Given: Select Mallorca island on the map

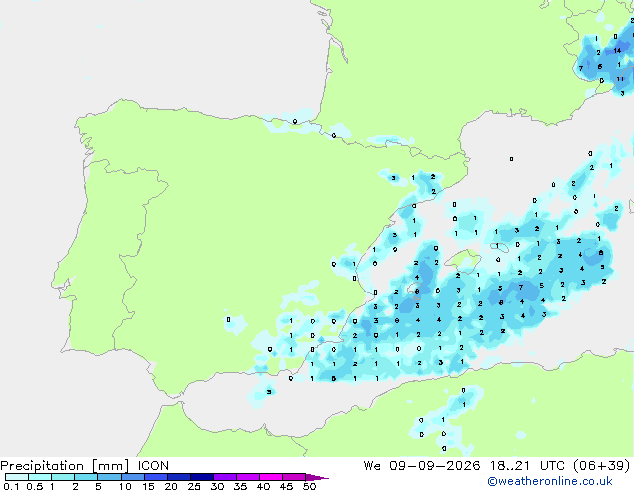Looking at the screenshot, I should point(463,260).
